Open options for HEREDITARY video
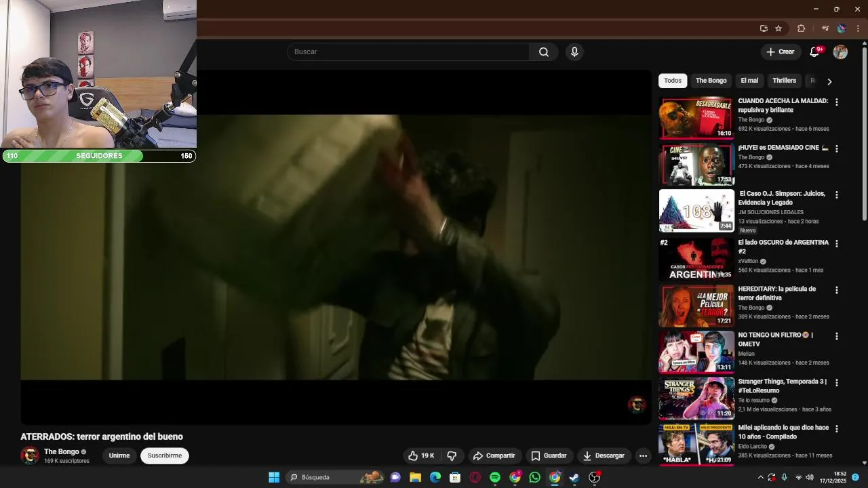This screenshot has width=868, height=488. (836, 290)
